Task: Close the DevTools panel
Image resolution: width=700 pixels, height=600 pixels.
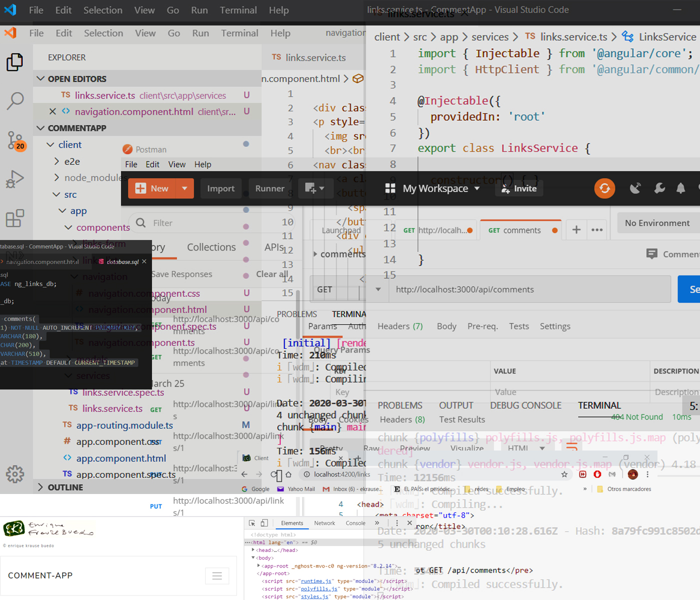Action: 409,523
